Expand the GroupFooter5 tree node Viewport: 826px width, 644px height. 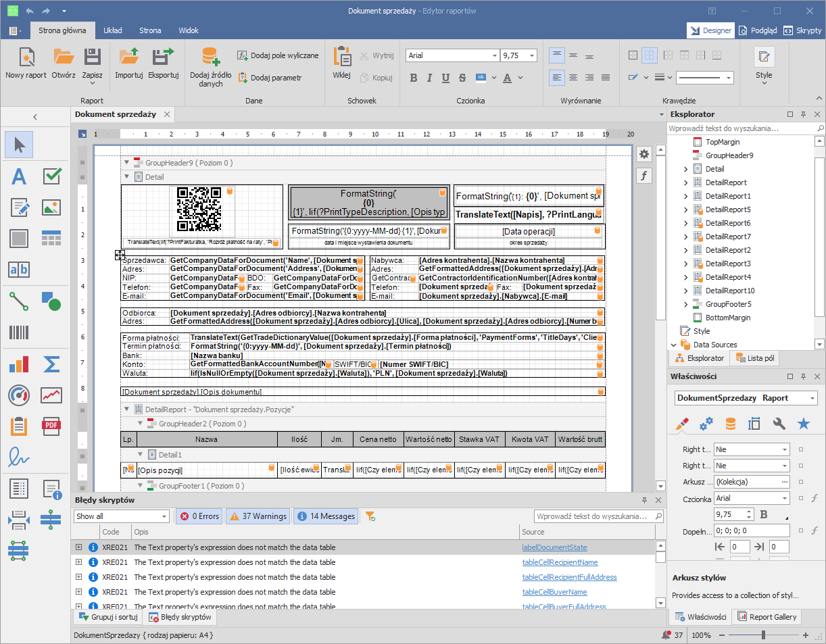point(686,304)
